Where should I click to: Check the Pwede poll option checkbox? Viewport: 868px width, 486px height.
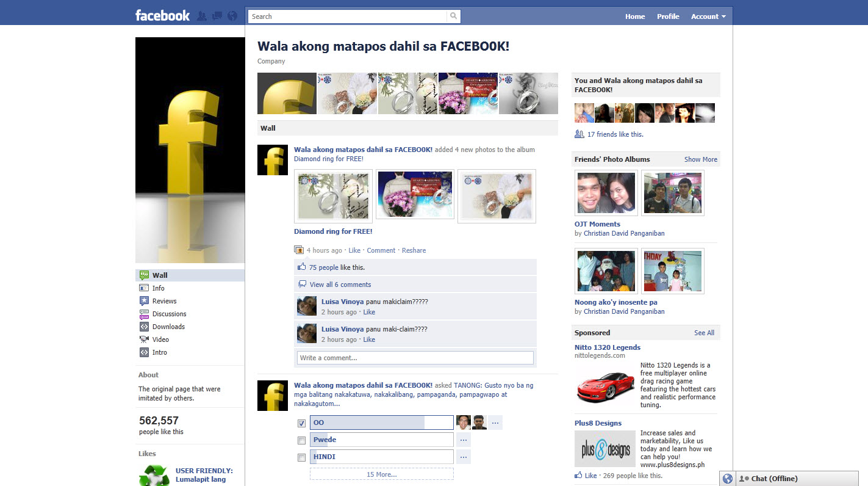301,440
